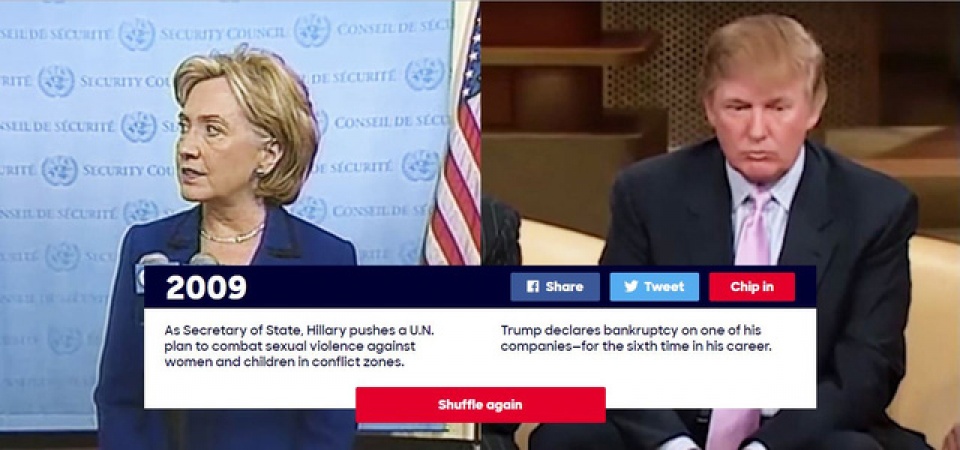Click the microphone at the podium

tap(151, 260)
